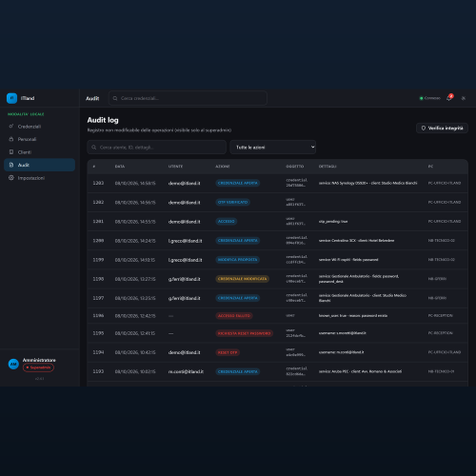Open Impostazioni settings
Screen dimensions: 476x476
point(40,178)
